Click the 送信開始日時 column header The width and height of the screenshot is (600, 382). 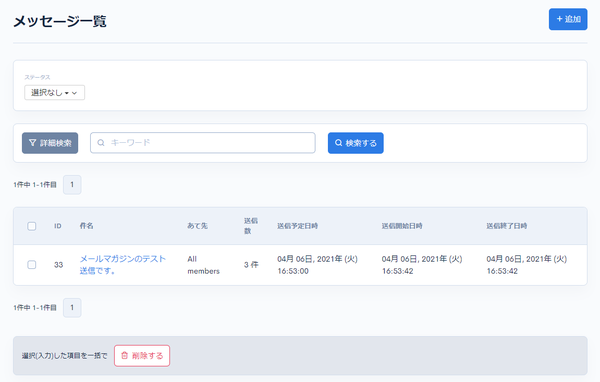coord(402,226)
